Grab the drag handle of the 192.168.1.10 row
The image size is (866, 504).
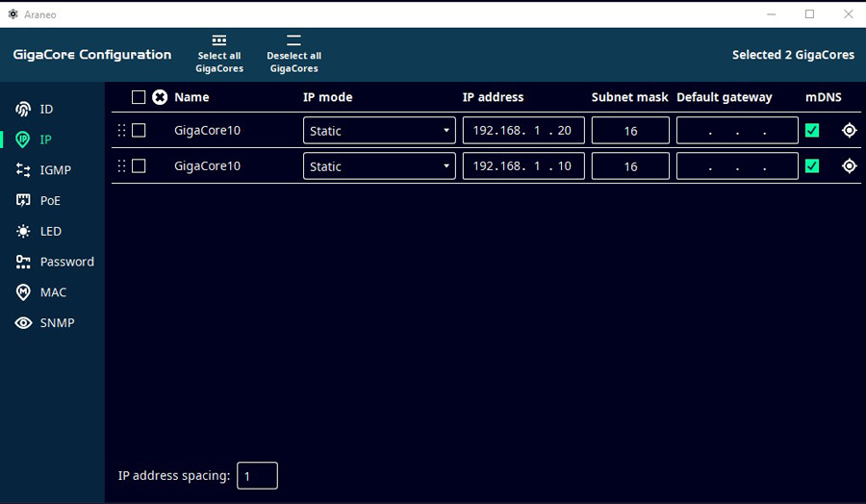[x=121, y=165]
